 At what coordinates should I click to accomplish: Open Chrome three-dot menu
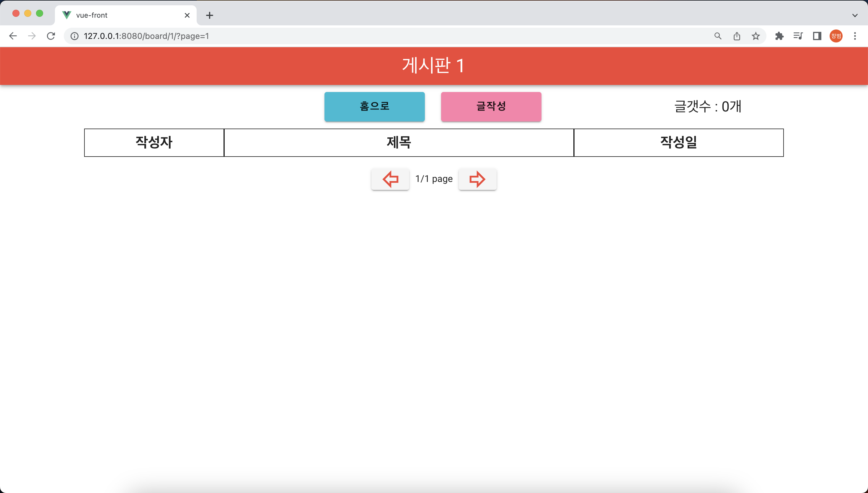pos(855,36)
